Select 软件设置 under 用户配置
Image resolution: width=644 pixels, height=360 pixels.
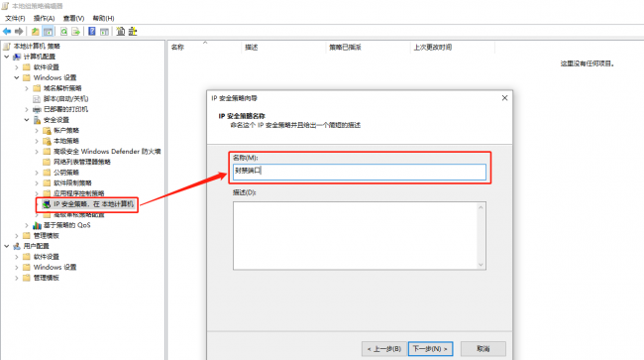[x=46, y=257]
